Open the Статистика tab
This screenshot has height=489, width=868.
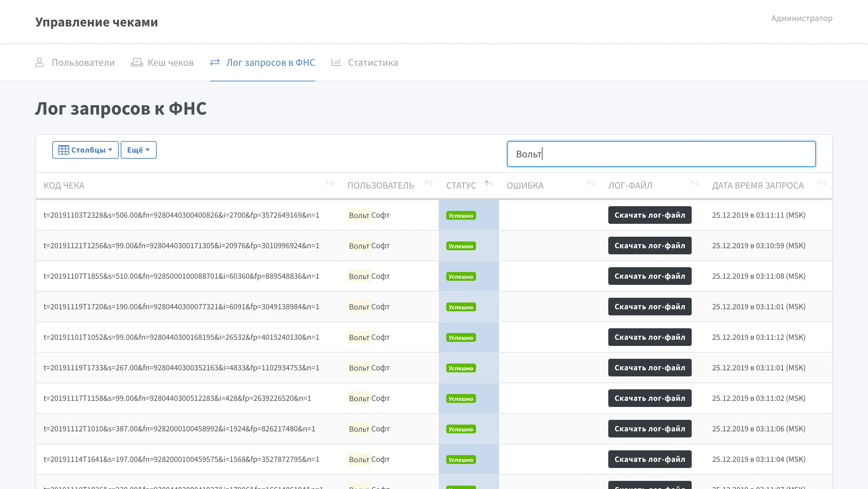click(373, 62)
